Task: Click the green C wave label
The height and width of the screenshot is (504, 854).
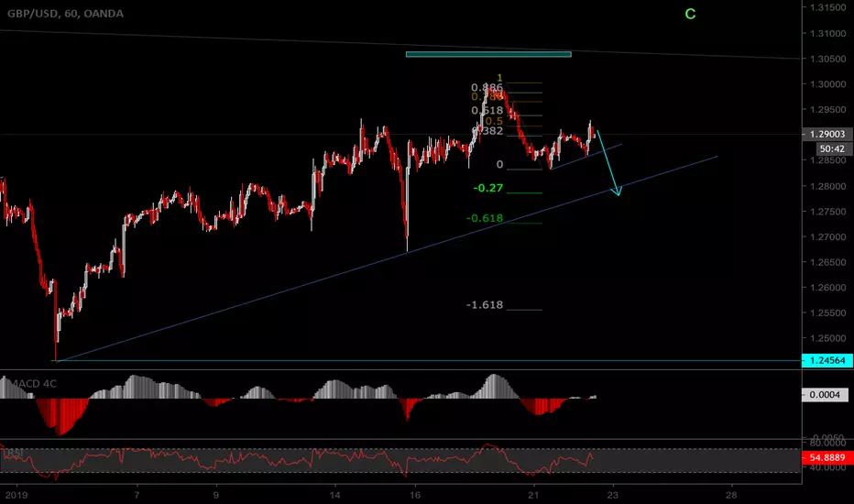Action: tap(690, 14)
